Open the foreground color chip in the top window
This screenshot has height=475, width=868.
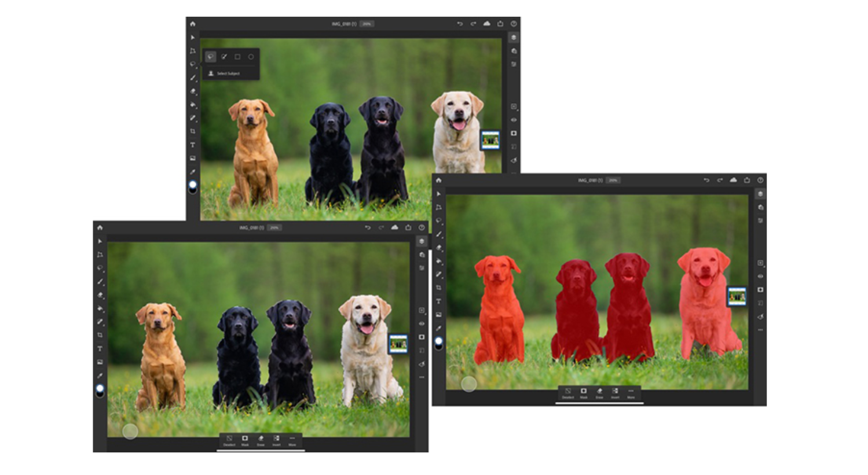coord(193,185)
